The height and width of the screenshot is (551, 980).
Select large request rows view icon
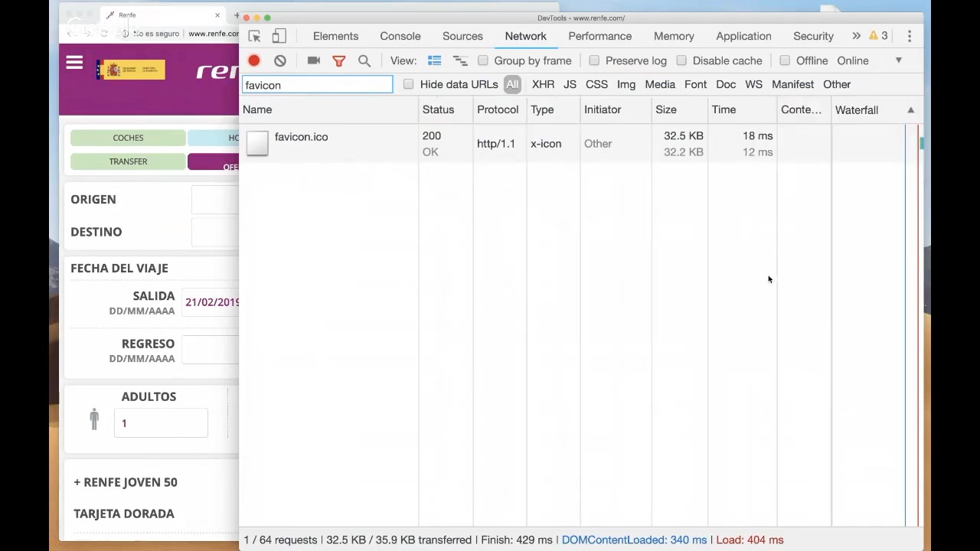pos(434,60)
